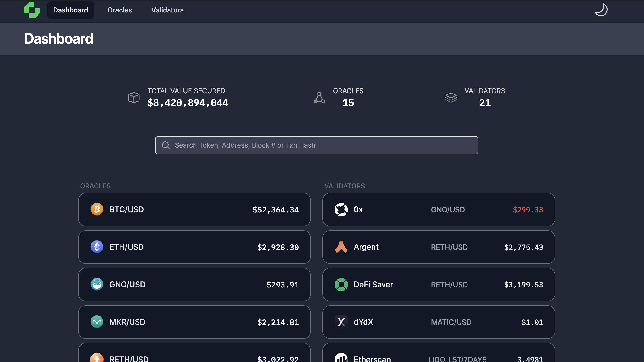Open the Oracles tab
Image resolution: width=644 pixels, height=362 pixels.
[x=120, y=10]
